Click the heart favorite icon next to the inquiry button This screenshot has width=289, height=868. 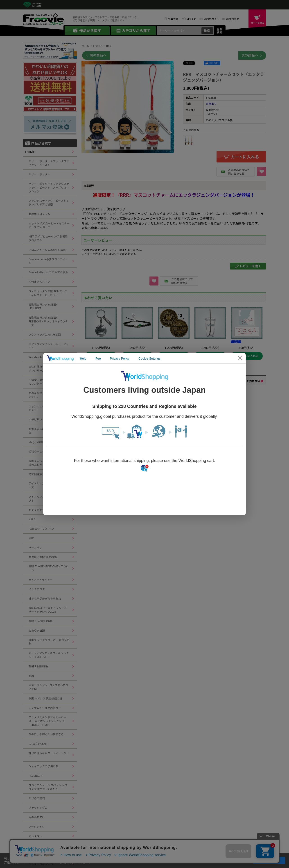(x=261, y=171)
